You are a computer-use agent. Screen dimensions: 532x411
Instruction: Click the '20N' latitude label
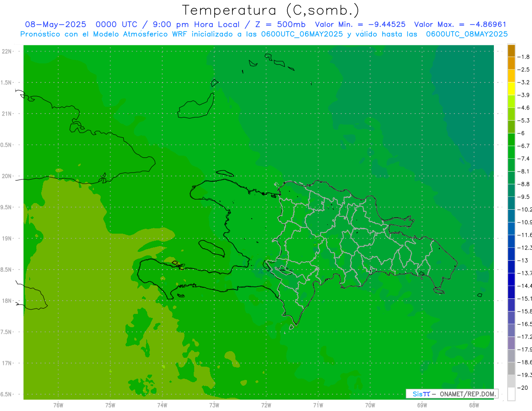[x=7, y=176]
